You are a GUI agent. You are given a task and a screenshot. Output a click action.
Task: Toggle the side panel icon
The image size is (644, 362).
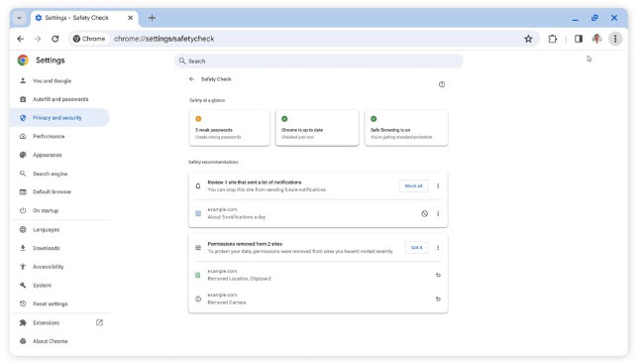point(579,39)
